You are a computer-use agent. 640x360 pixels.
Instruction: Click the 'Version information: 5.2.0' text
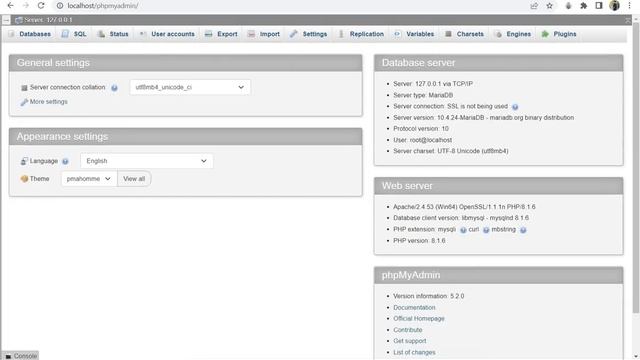click(429, 296)
